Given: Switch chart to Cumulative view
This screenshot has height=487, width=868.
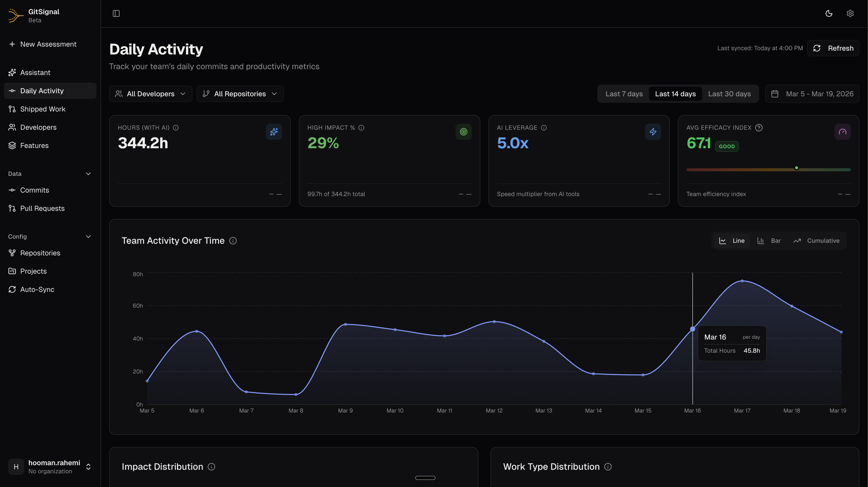Looking at the screenshot, I should pyautogui.click(x=816, y=240).
